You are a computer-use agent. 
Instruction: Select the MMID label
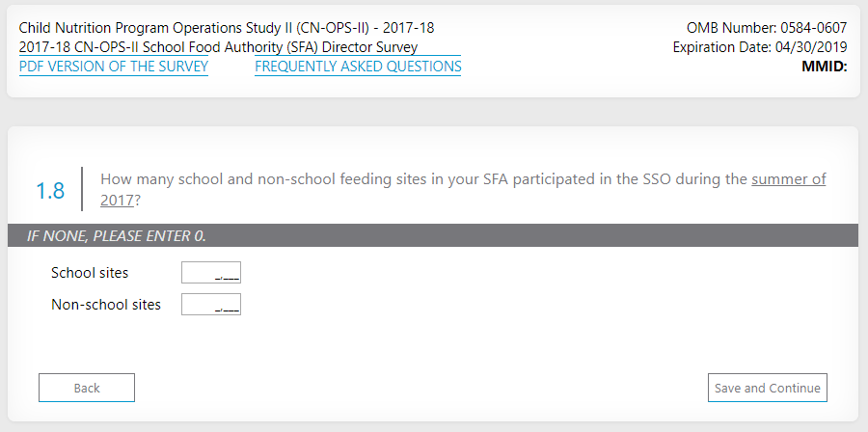coord(824,67)
